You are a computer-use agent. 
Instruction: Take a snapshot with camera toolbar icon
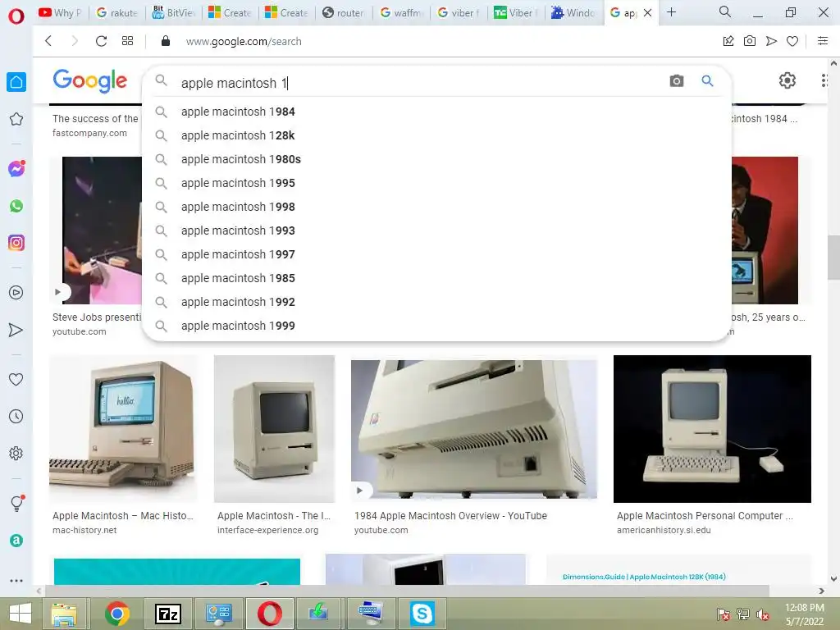tap(750, 41)
